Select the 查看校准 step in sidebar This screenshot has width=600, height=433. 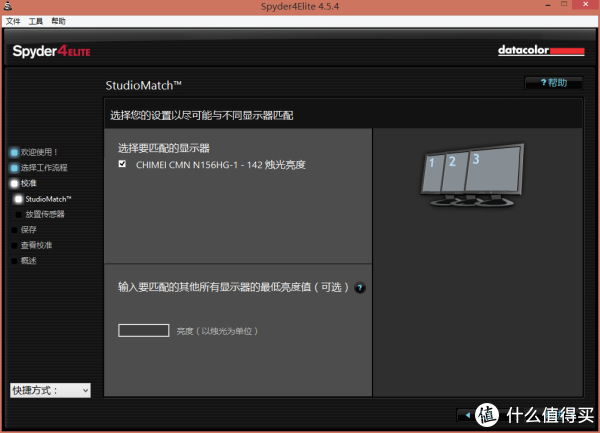31,245
